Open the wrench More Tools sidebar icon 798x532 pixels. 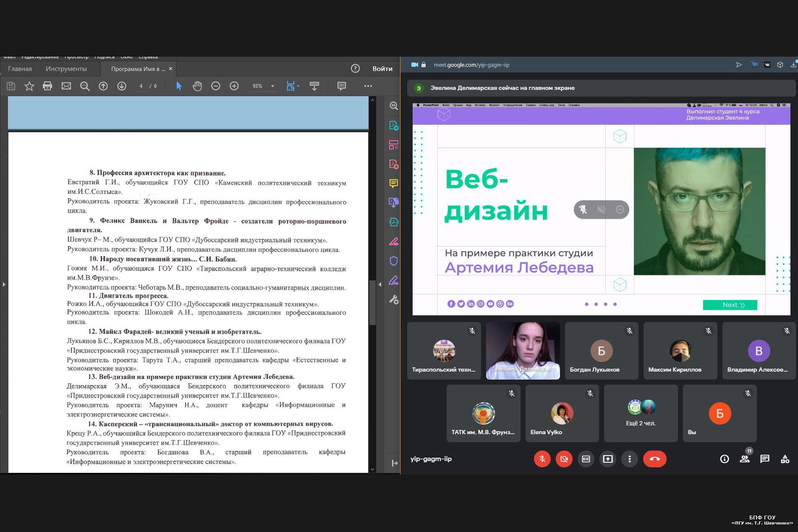(x=394, y=300)
